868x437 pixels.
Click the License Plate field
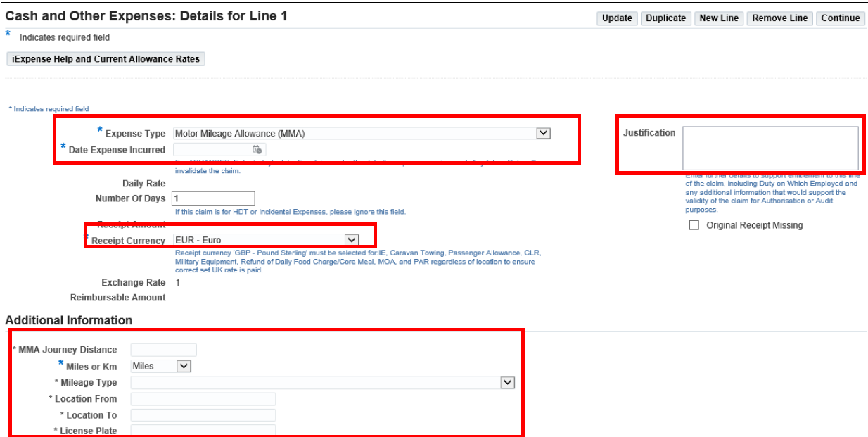click(x=203, y=430)
